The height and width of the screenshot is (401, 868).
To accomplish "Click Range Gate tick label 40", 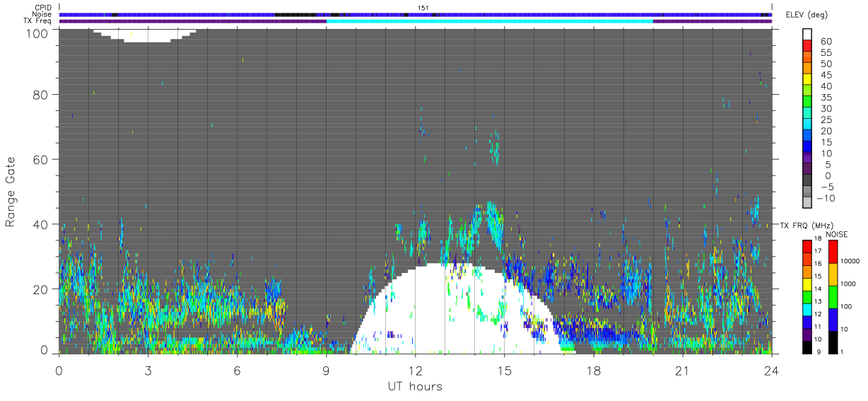I will 41,224.
